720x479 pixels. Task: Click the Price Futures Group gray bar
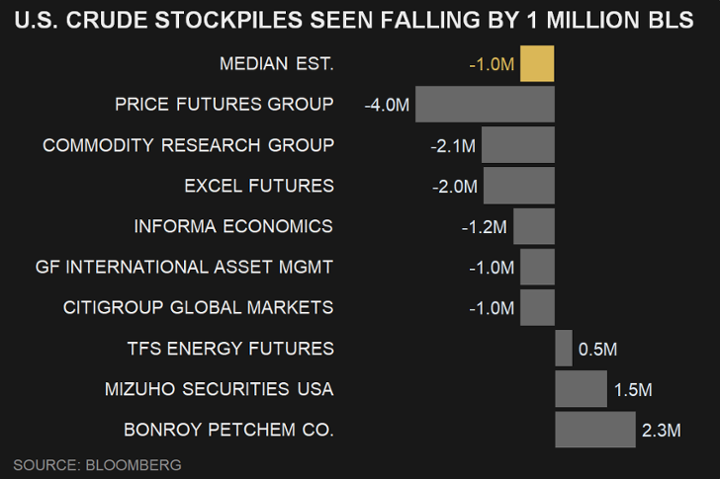[x=484, y=104]
